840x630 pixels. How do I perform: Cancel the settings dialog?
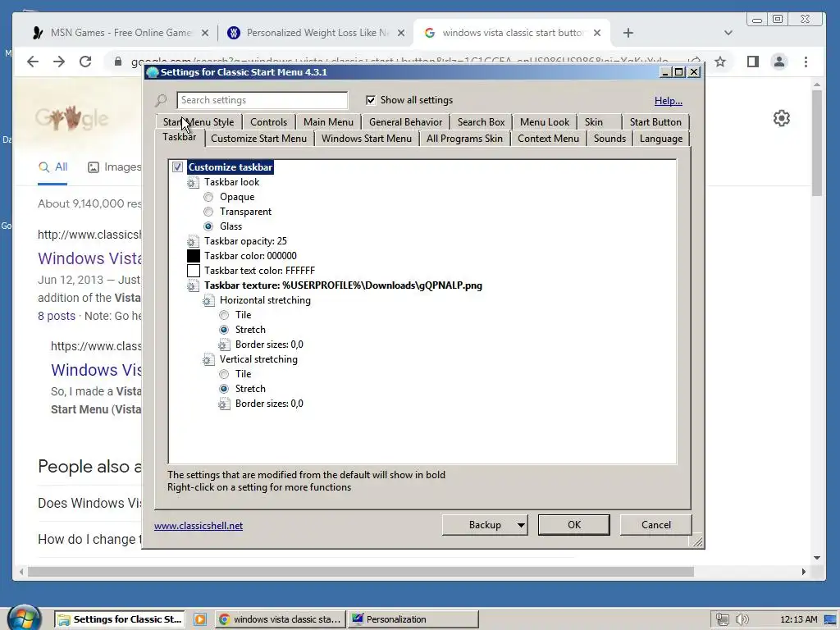pos(655,525)
